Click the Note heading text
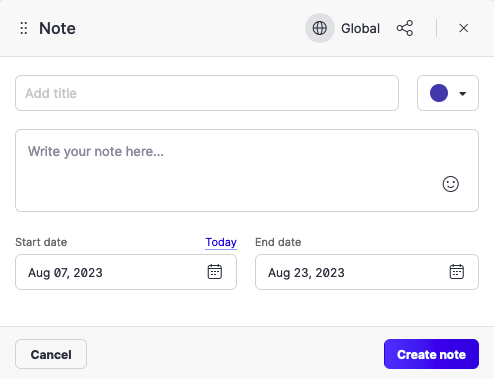 coord(57,28)
